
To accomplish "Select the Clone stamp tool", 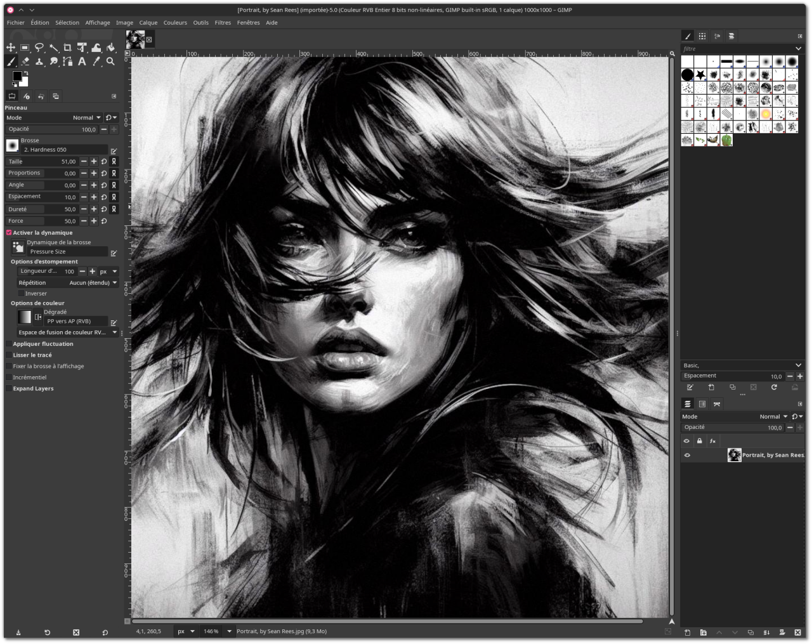I will click(x=39, y=62).
